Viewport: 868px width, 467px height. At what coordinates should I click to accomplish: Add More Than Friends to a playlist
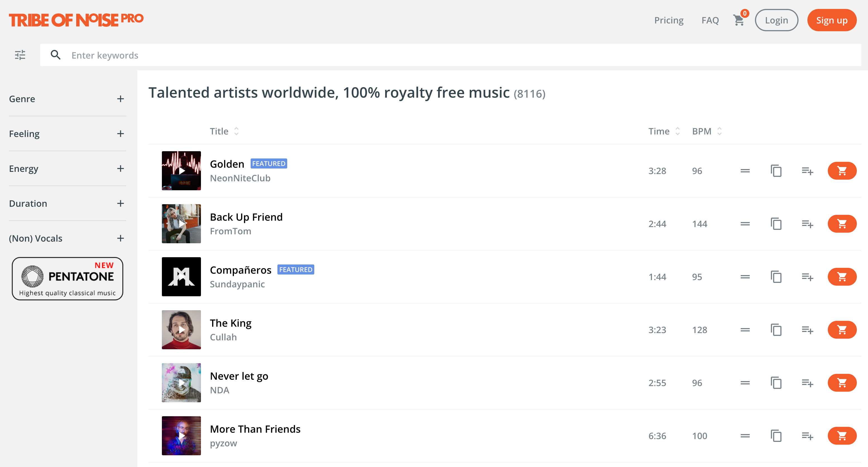[x=807, y=436]
